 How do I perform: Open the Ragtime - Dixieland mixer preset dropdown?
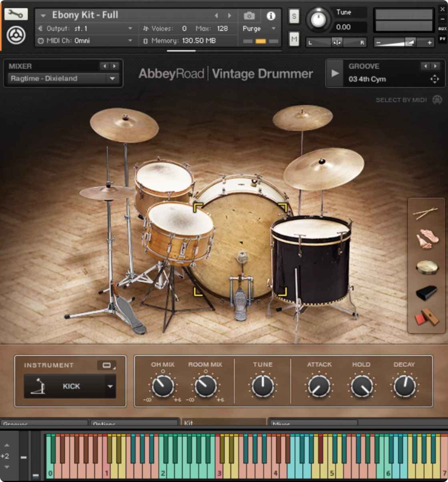pyautogui.click(x=62, y=78)
